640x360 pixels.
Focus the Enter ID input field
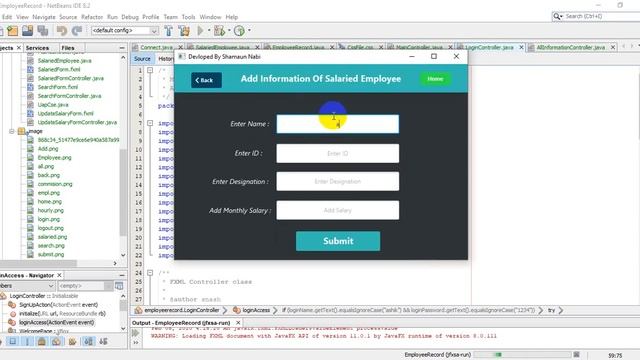click(x=338, y=153)
